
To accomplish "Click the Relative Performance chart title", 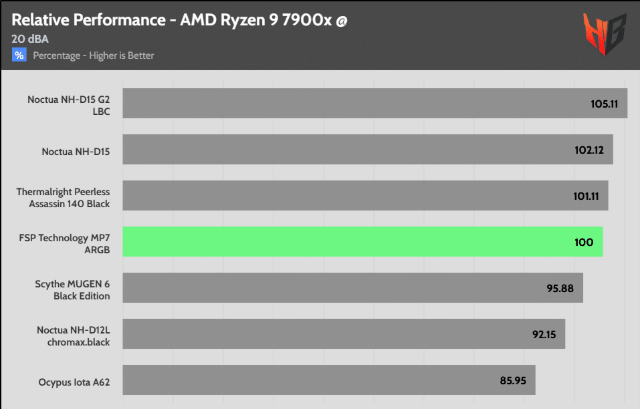I will pyautogui.click(x=179, y=20).
